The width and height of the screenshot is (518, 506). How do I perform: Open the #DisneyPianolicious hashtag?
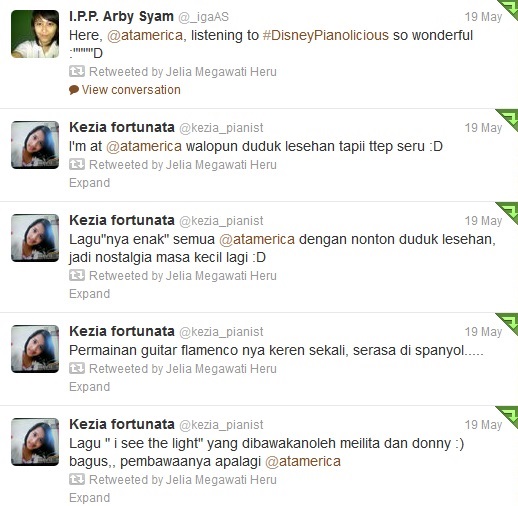coord(326,35)
